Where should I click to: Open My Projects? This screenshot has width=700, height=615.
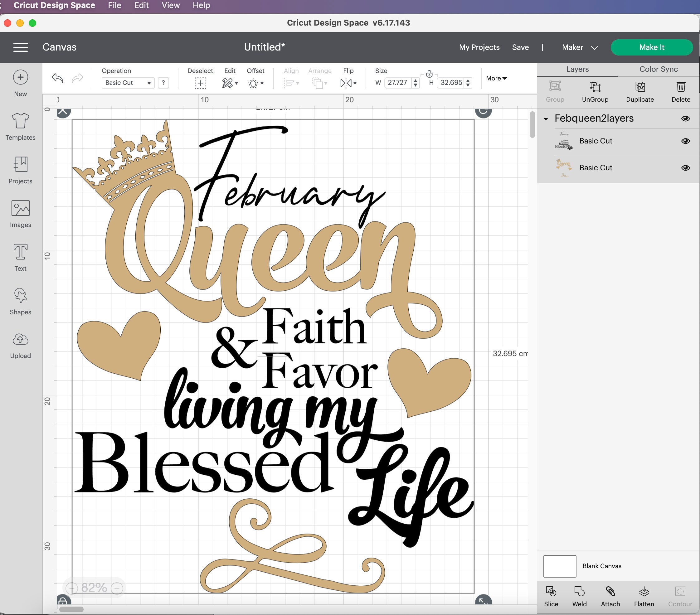(x=479, y=47)
